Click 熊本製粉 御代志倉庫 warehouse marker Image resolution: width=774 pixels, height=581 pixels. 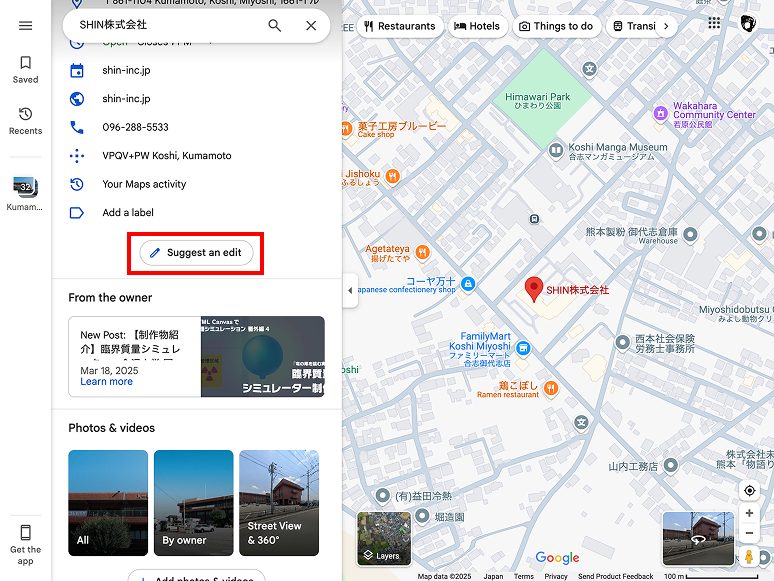click(x=690, y=234)
